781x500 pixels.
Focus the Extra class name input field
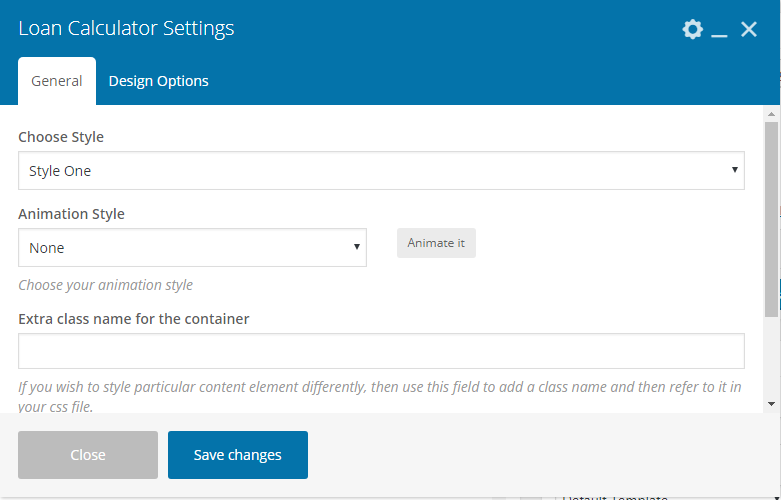(381, 351)
